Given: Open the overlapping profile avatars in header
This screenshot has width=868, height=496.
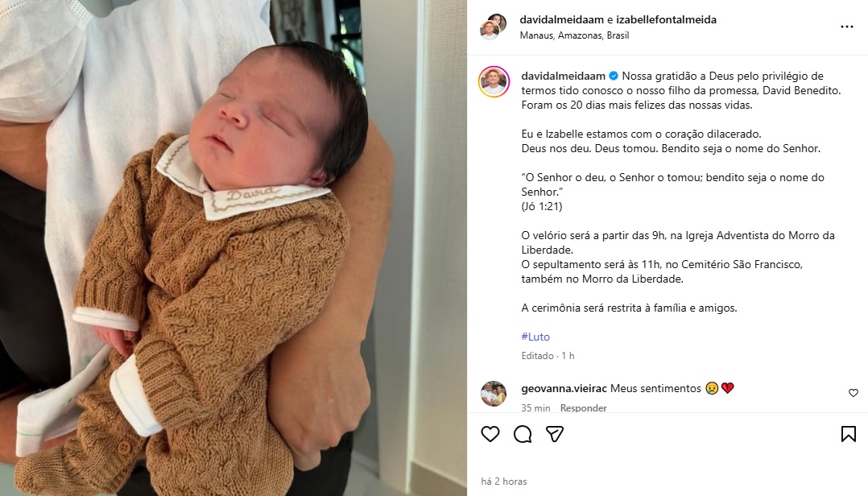Looking at the screenshot, I should (493, 27).
